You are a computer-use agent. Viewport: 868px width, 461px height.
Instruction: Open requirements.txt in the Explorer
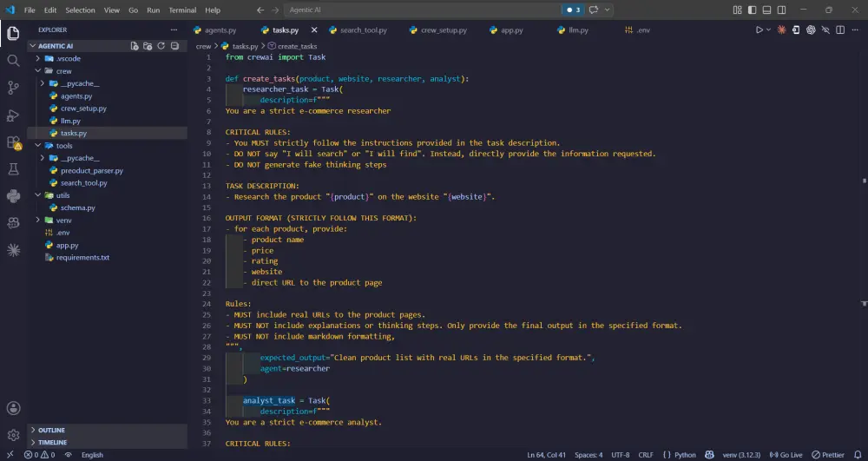click(82, 258)
